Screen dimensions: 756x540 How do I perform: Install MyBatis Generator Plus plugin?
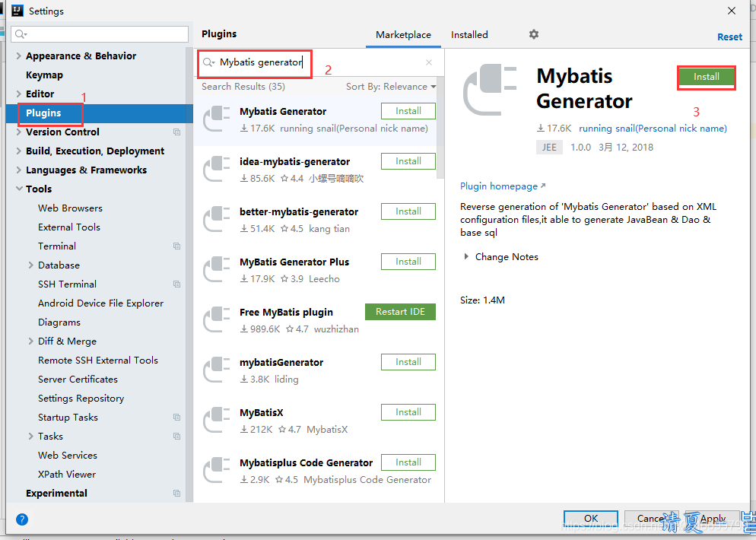click(408, 262)
